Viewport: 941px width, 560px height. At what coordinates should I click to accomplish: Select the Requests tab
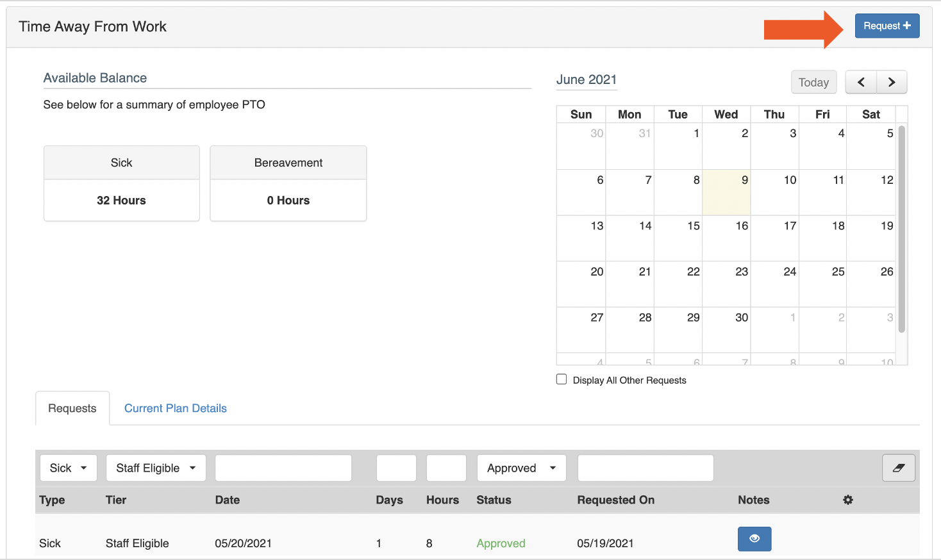click(72, 408)
